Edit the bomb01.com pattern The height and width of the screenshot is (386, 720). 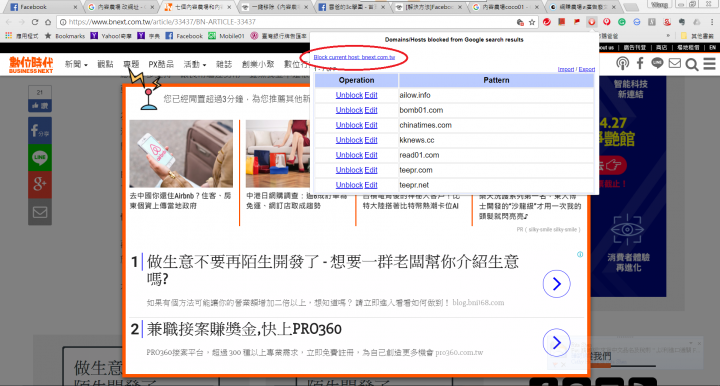[371, 110]
